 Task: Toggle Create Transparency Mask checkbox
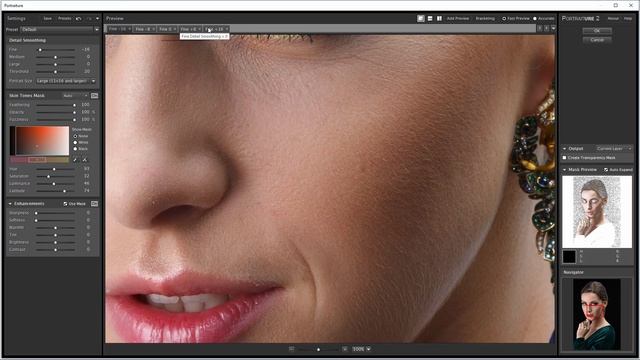(564, 158)
